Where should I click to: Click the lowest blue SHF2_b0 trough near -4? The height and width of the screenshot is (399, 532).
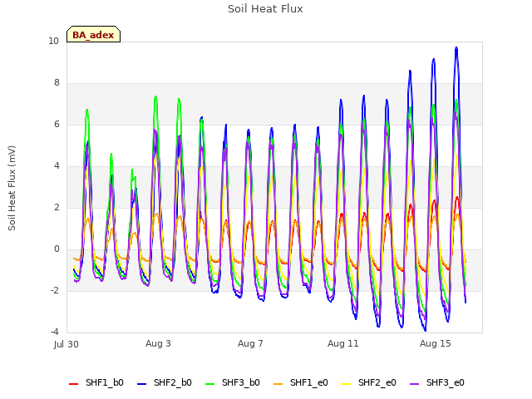(x=425, y=330)
